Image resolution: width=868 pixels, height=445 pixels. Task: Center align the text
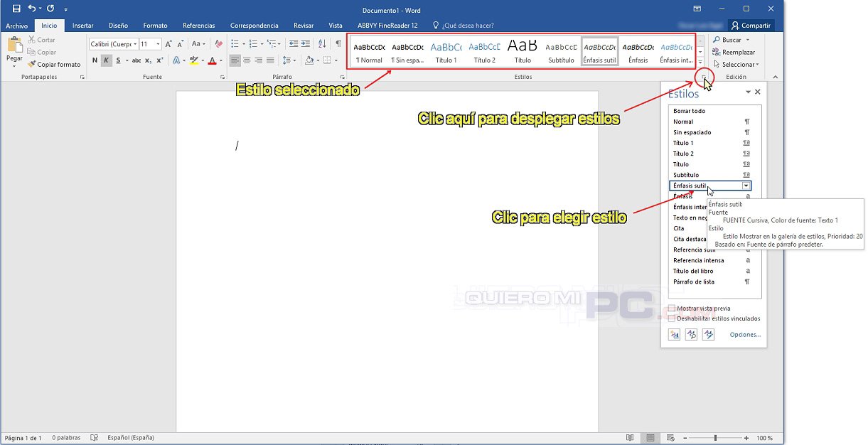[x=247, y=60]
